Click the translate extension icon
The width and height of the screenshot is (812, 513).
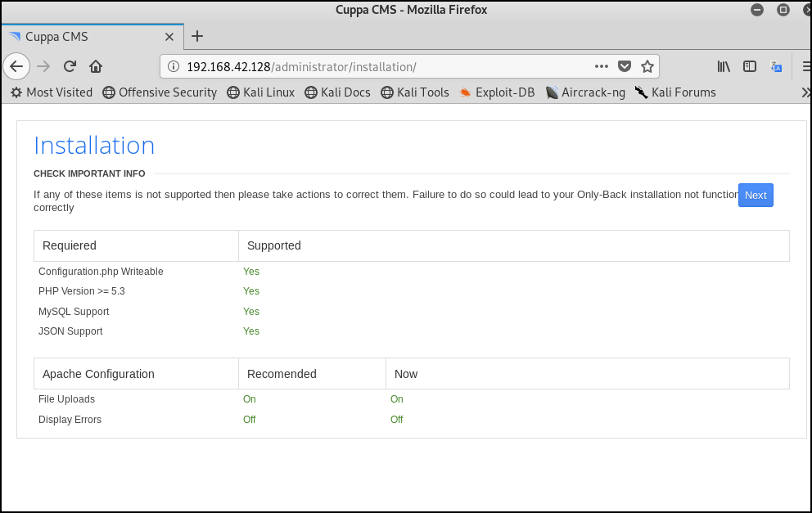(x=776, y=67)
